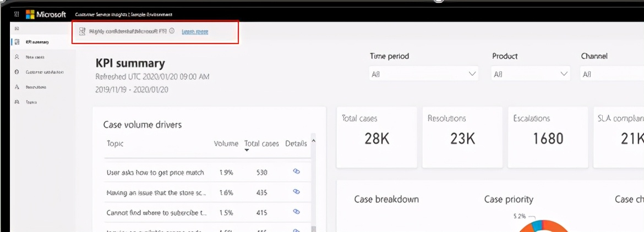
Task: Click the Case priority chart title
Action: tap(509, 199)
